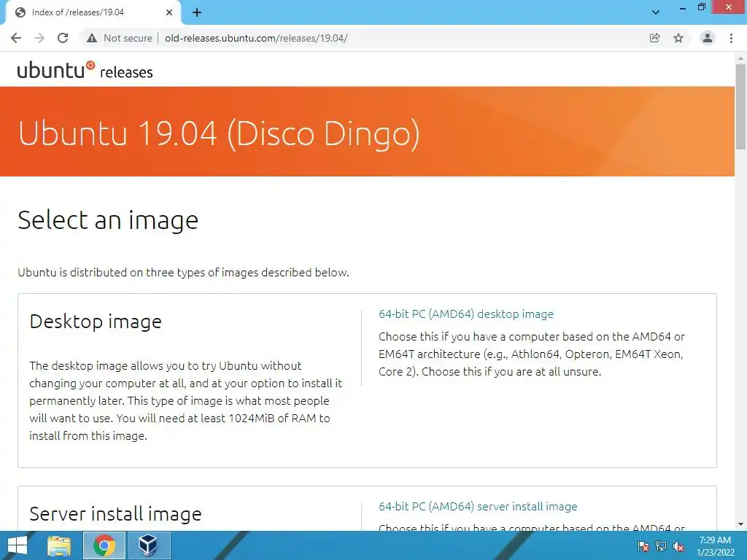This screenshot has height=560, width=747.
Task: Select the Index of /releases/19.04 tab
Action: (93, 12)
